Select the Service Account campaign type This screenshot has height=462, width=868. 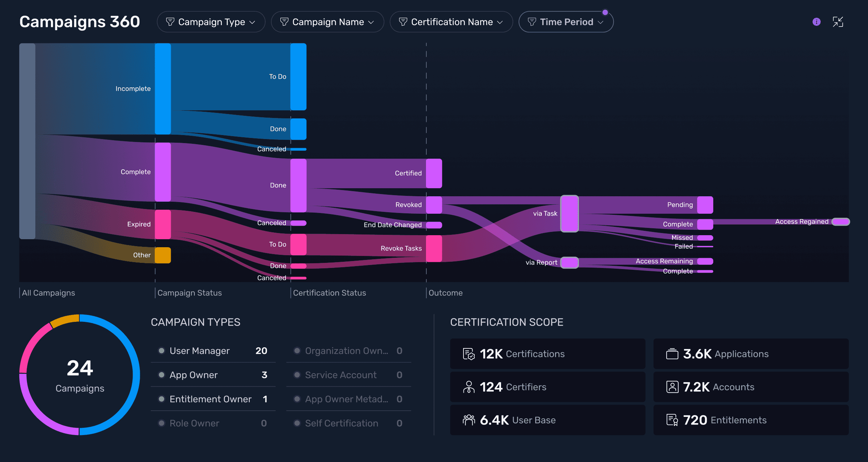tap(340, 375)
